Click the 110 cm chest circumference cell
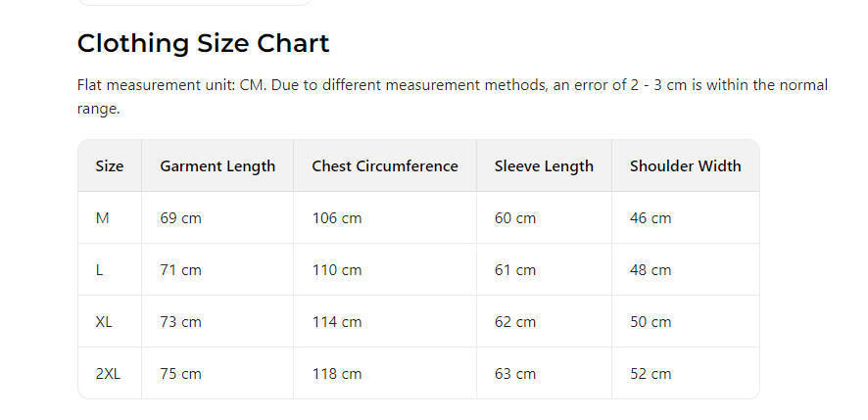This screenshot has height=420, width=868. 336,270
